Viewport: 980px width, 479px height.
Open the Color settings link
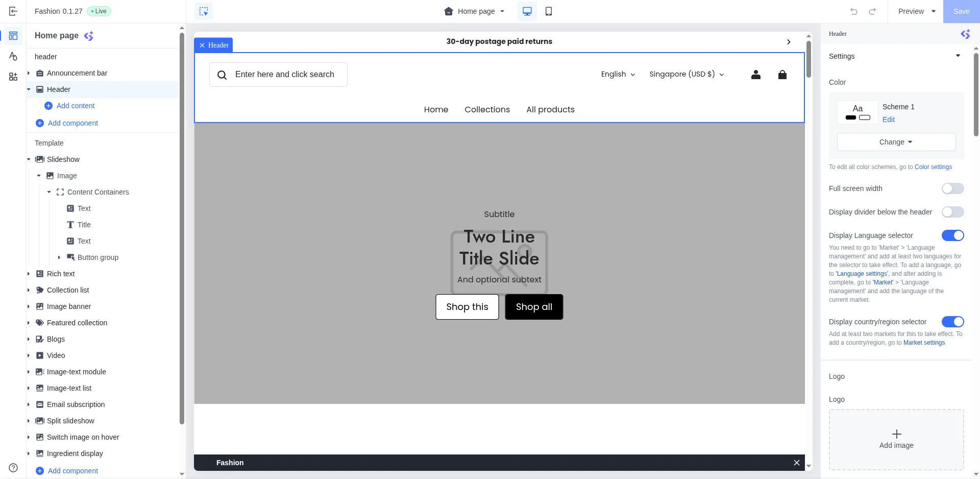pyautogui.click(x=933, y=167)
